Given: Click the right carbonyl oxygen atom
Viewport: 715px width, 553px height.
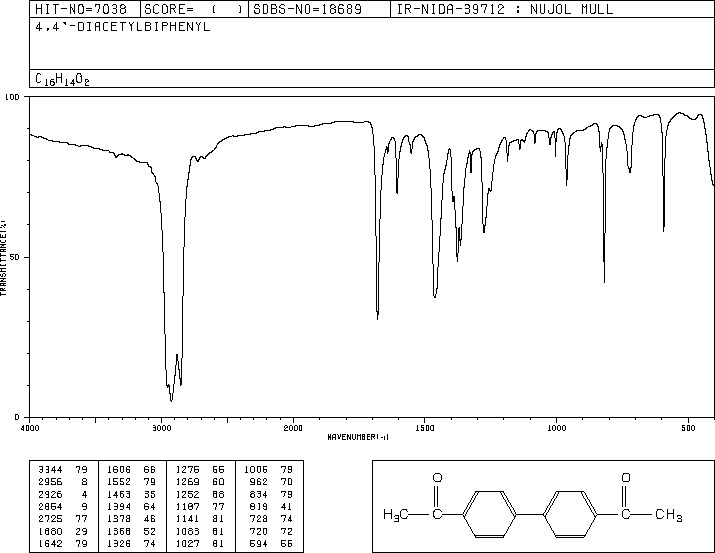Looking at the screenshot, I should point(626,478).
